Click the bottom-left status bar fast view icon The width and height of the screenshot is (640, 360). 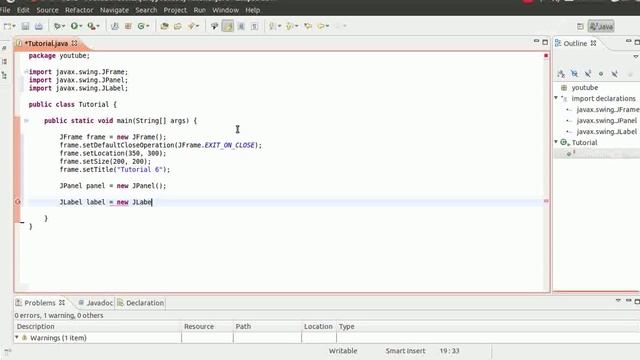point(7,351)
